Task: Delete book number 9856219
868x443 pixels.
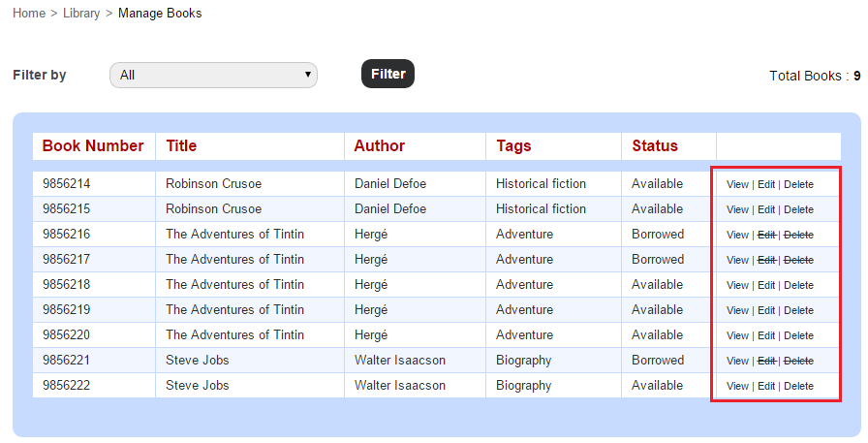Action: click(x=799, y=310)
